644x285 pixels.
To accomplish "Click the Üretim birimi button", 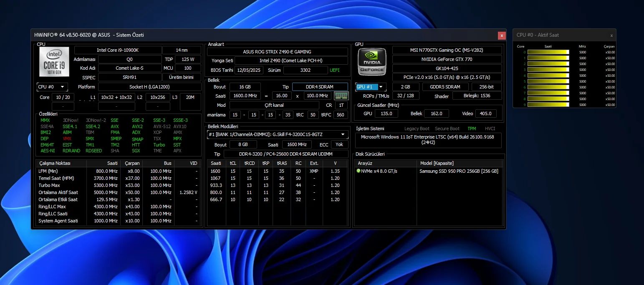I will pos(182,77).
